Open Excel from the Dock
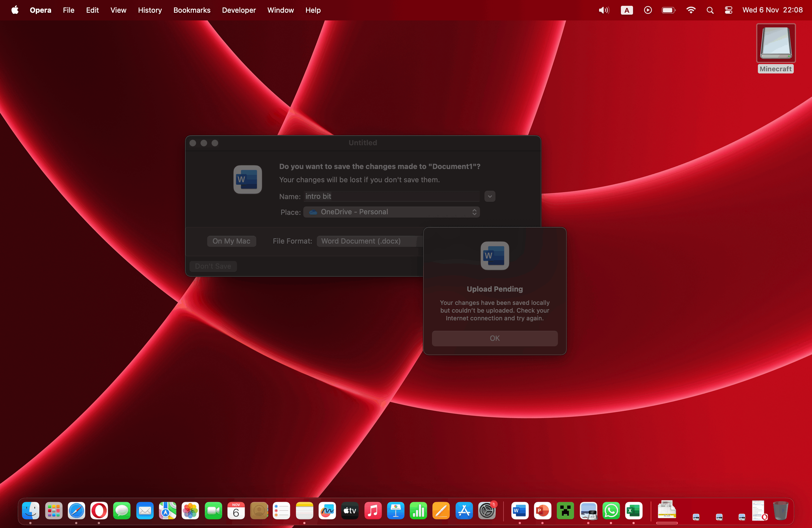 pos(633,511)
